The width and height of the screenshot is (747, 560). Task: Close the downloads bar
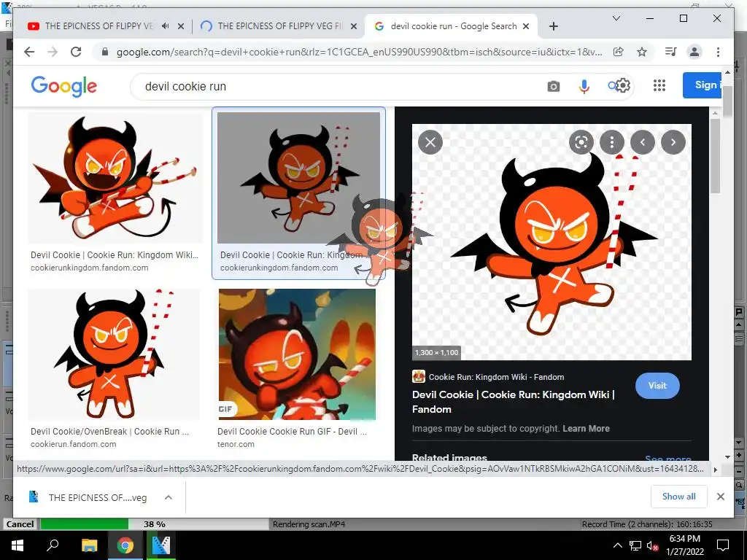click(720, 497)
